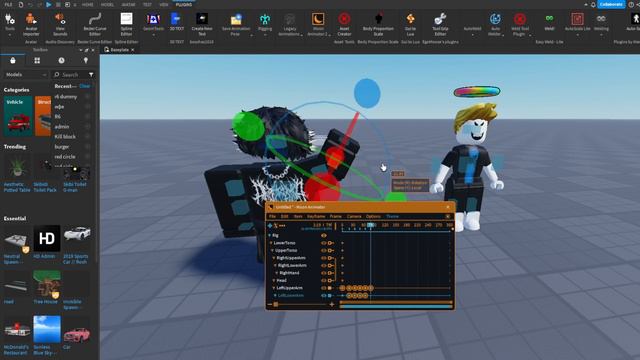Click the green Weld! plugin
The image size is (640, 360).
pos(549,21)
